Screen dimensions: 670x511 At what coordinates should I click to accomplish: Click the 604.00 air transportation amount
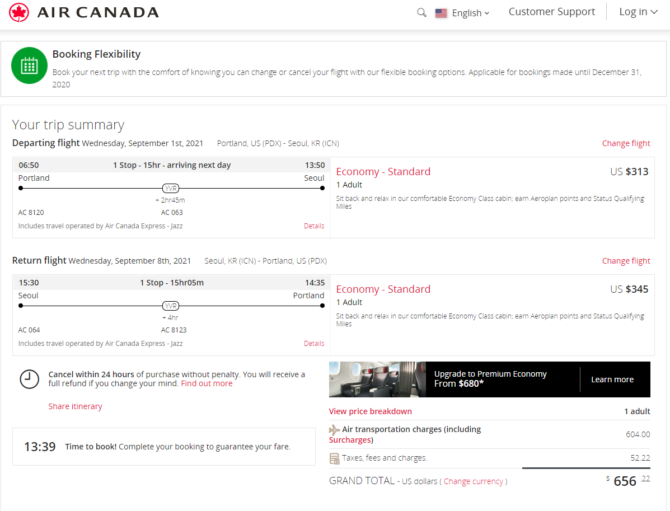tap(638, 434)
